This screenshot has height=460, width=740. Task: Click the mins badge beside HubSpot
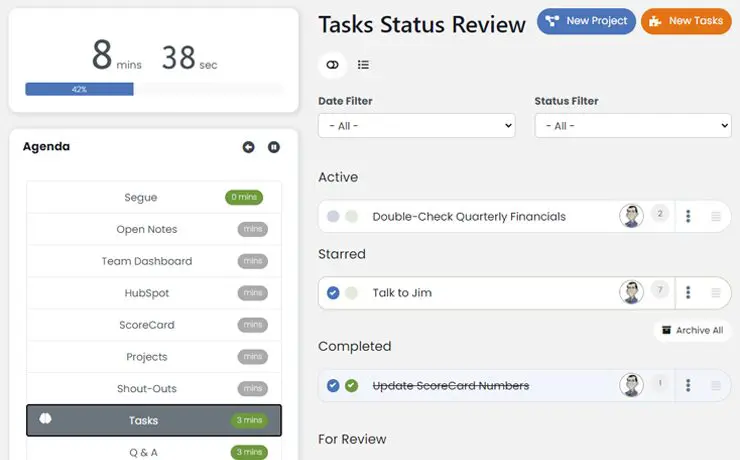point(252,293)
